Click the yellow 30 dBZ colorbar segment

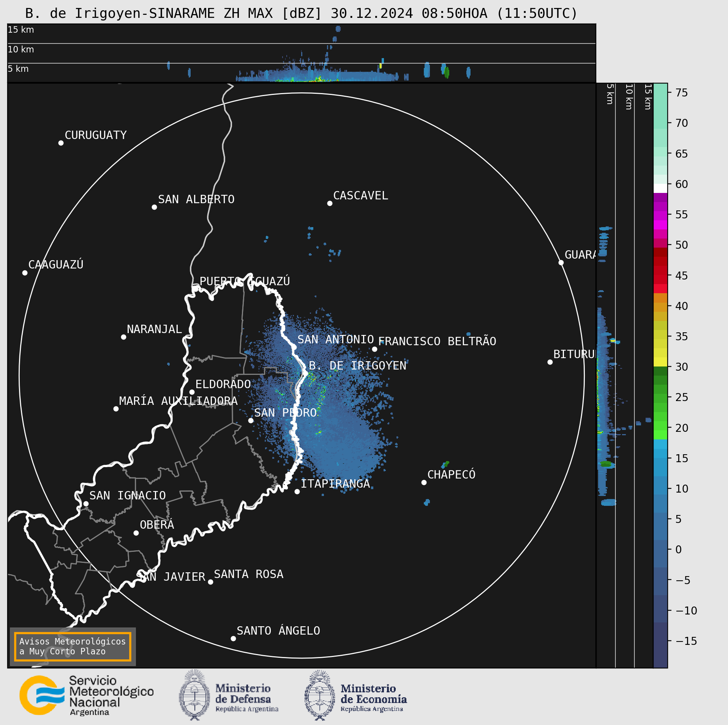tap(660, 362)
